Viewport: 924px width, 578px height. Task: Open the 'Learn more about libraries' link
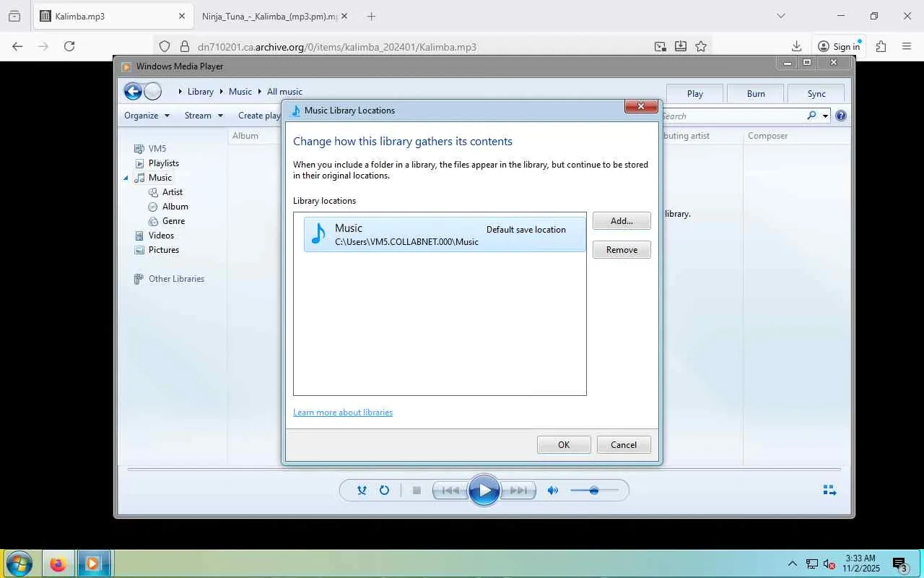click(x=343, y=412)
